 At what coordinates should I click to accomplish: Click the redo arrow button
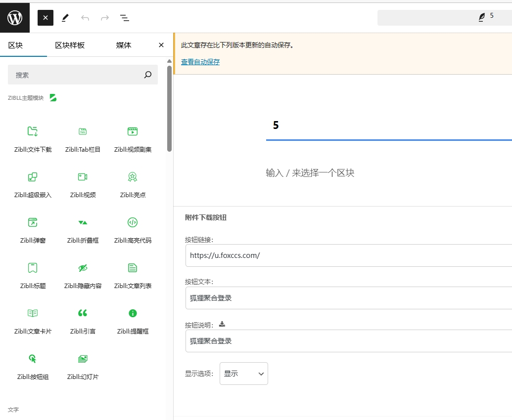(x=104, y=18)
